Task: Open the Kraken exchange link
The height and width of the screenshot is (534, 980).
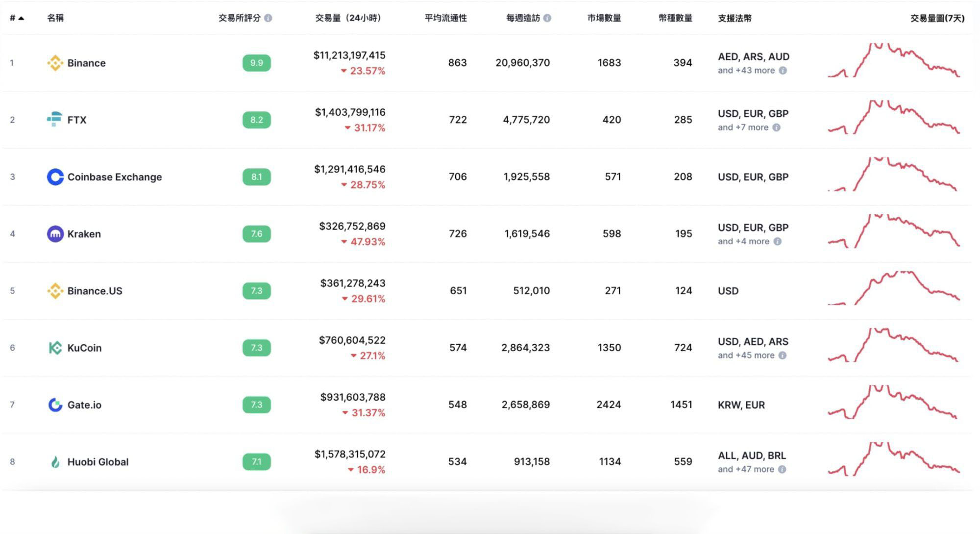Action: (84, 234)
